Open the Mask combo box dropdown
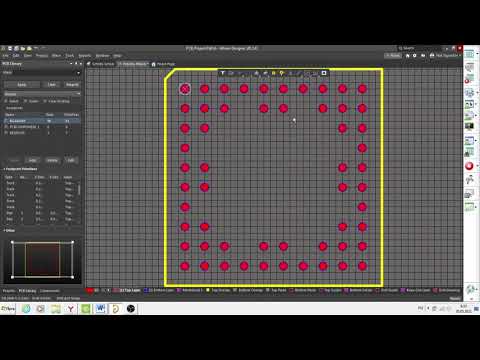480x360 pixels. tap(79, 73)
